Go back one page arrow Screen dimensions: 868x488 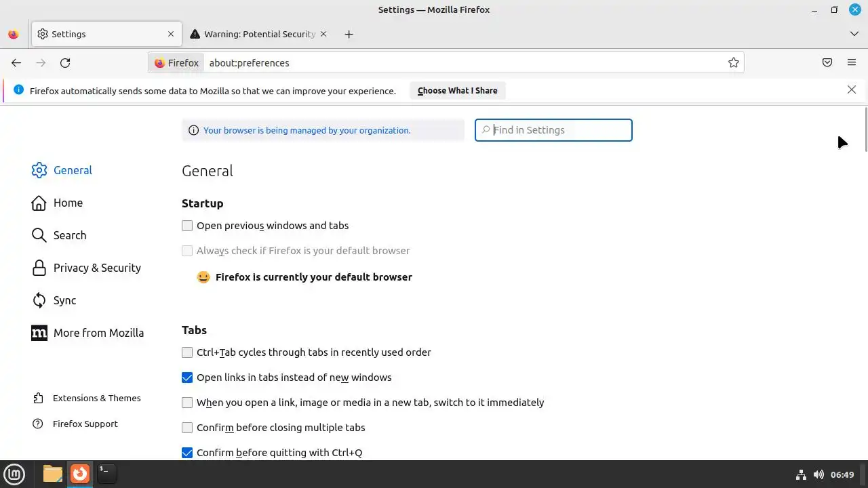[16, 63]
